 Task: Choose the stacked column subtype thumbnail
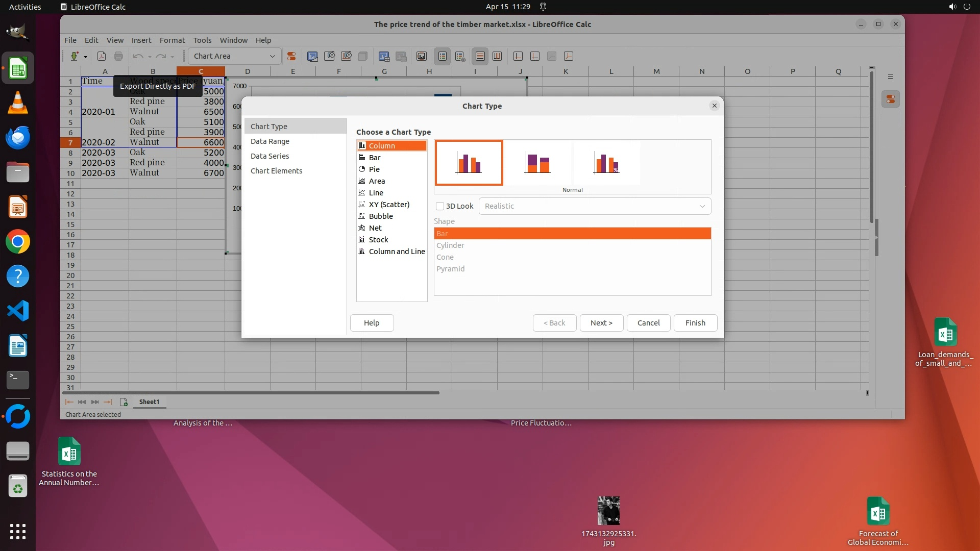(x=537, y=163)
